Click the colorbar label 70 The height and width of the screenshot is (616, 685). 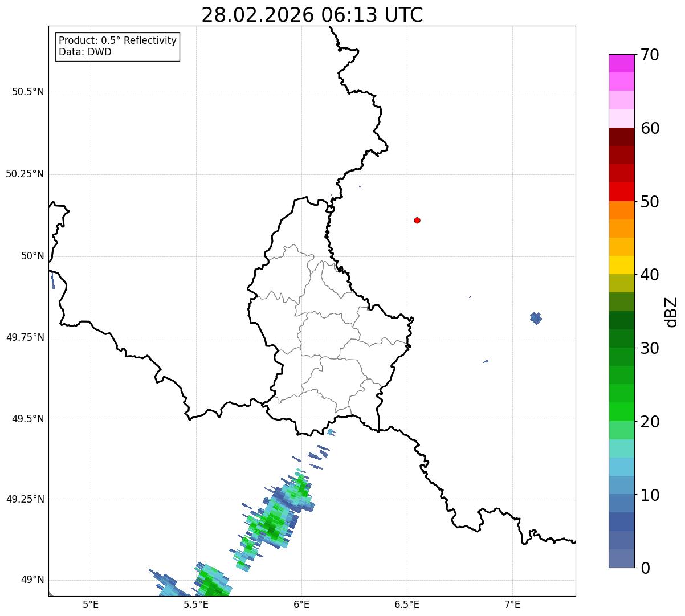click(650, 55)
